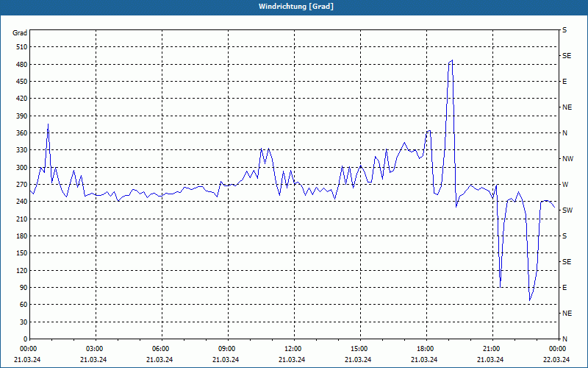Screen dimensions: 588x368
Task: Select the "NE" compass label at the 405 level
Action: 567,107
